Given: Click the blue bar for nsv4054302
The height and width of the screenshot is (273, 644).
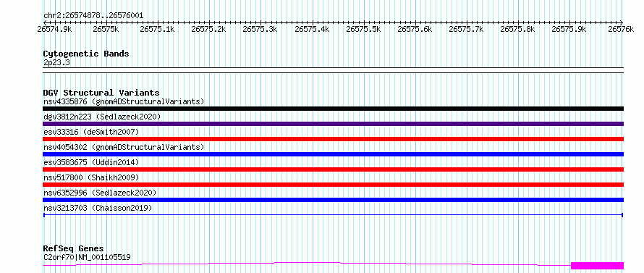Looking at the screenshot, I should click(x=334, y=154).
